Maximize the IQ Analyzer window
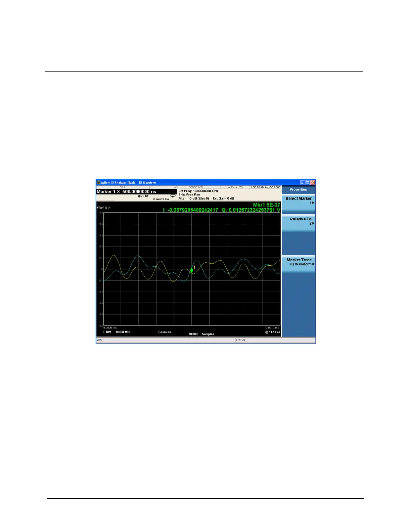 [307, 182]
